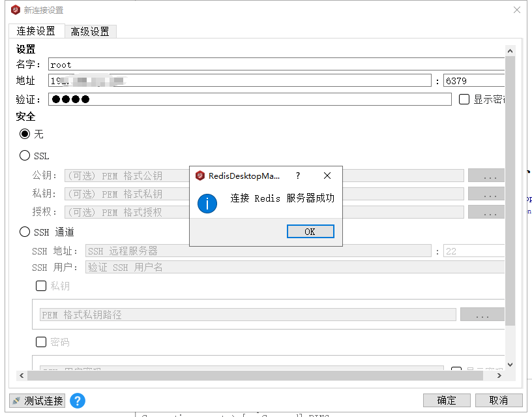Image resolution: width=532 pixels, height=417 pixels.
Task: Select the SSH 通道 radio button
Action: pos(24,232)
